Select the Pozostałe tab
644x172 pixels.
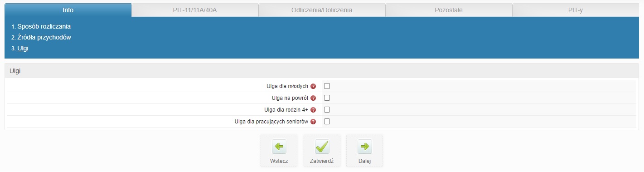click(x=449, y=10)
